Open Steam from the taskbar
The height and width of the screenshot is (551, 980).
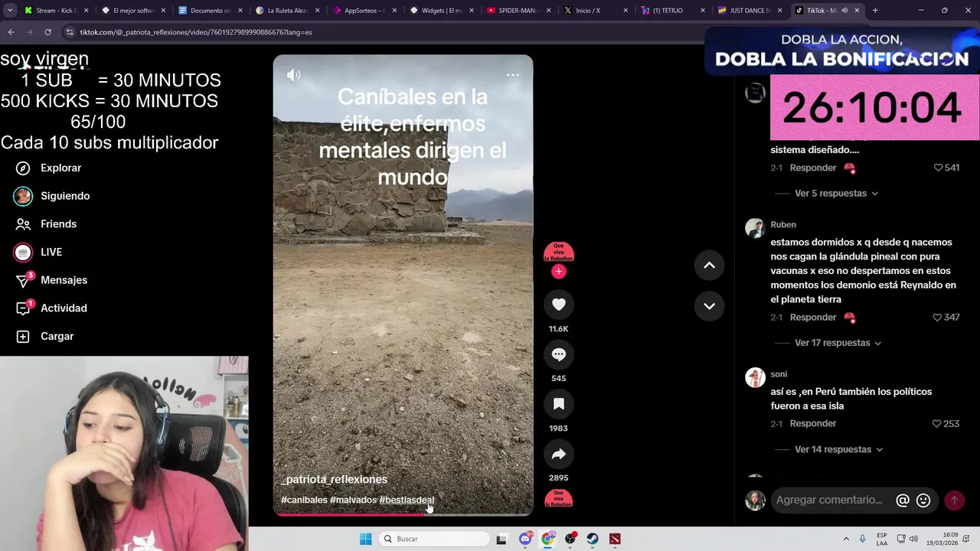pos(593,539)
